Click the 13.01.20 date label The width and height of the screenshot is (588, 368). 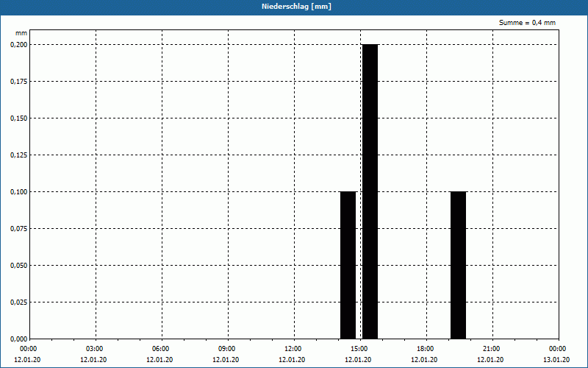click(x=556, y=360)
